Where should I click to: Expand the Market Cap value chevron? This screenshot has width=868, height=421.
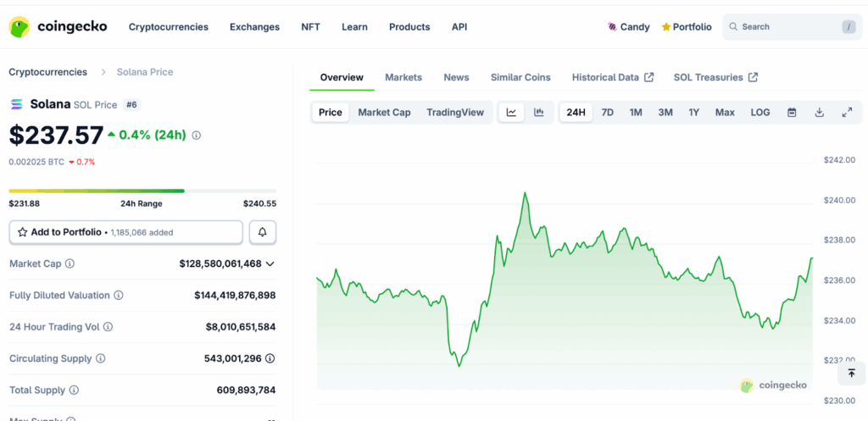(270, 264)
